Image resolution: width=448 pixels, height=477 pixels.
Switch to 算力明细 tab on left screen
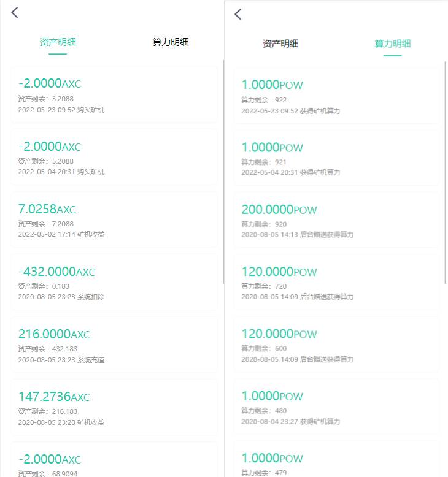point(171,42)
